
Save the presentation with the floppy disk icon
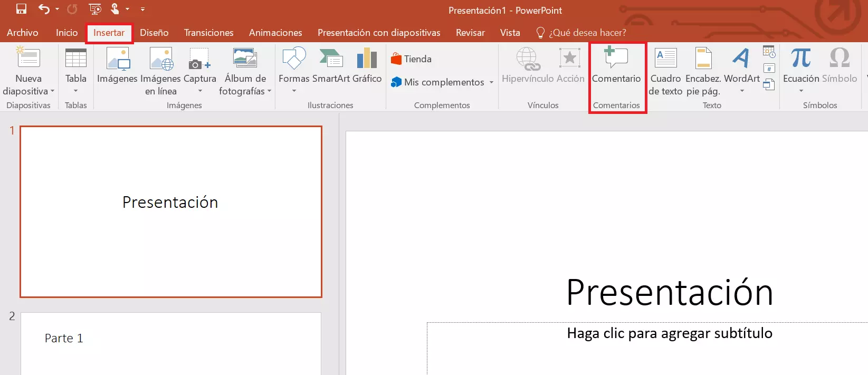[x=21, y=9]
